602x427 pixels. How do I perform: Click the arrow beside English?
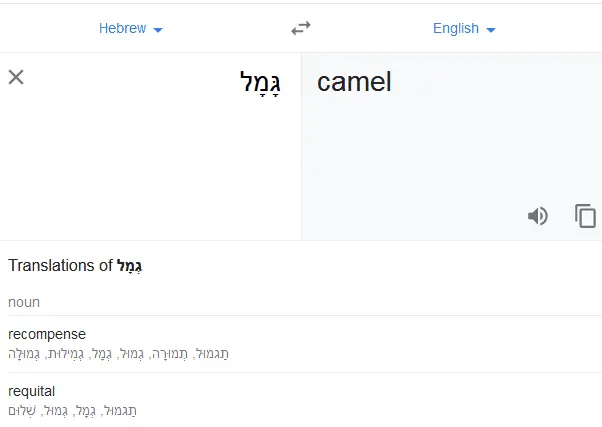(491, 30)
